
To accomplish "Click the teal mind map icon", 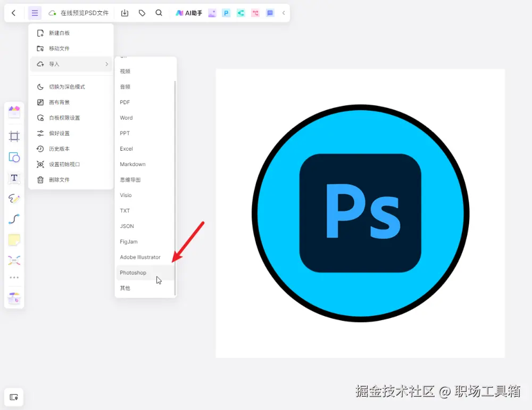I will [x=240, y=13].
